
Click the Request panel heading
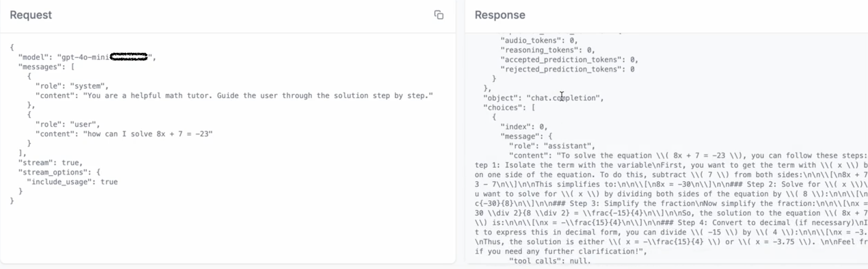[31, 15]
